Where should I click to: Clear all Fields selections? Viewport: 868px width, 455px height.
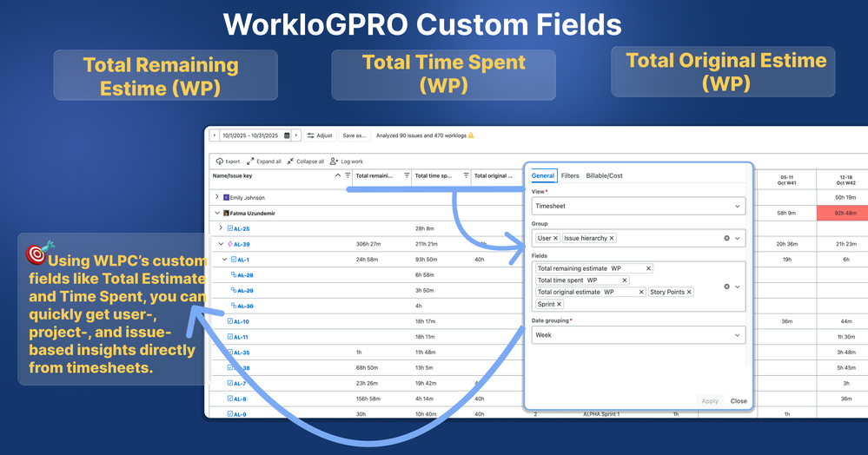pyautogui.click(x=727, y=287)
